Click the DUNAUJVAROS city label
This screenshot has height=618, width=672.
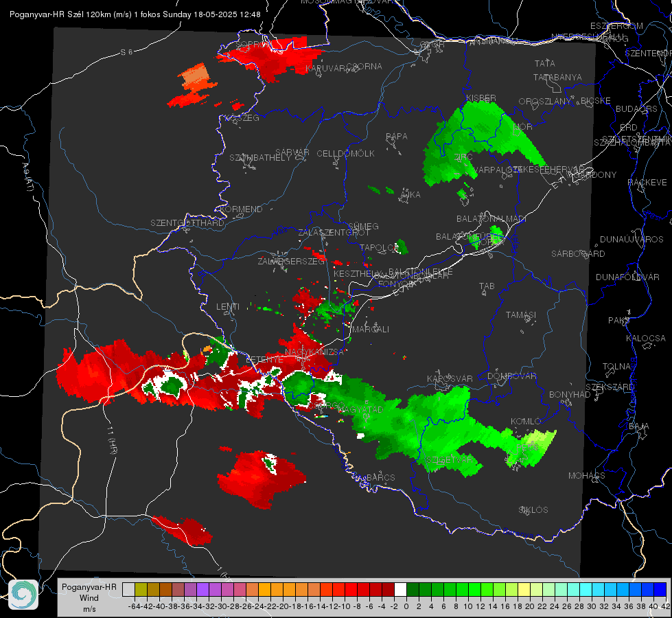[x=632, y=240]
